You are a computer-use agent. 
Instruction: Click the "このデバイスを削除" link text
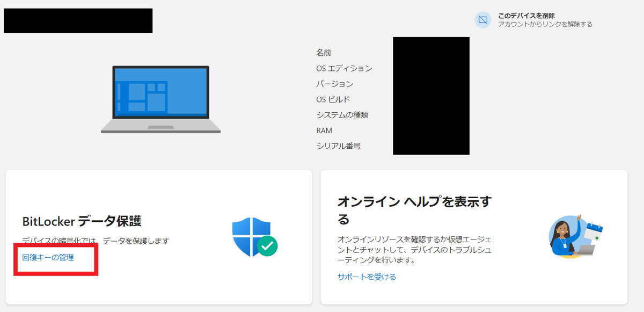pos(526,16)
